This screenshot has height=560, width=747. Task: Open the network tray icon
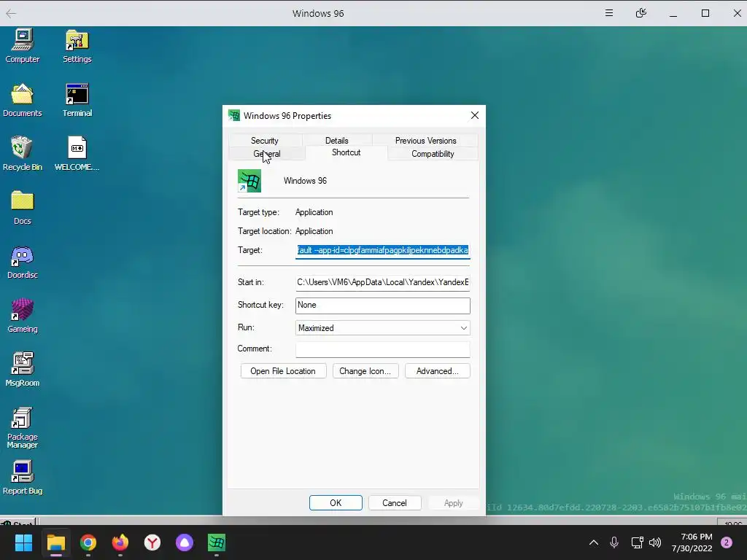pyautogui.click(x=637, y=542)
